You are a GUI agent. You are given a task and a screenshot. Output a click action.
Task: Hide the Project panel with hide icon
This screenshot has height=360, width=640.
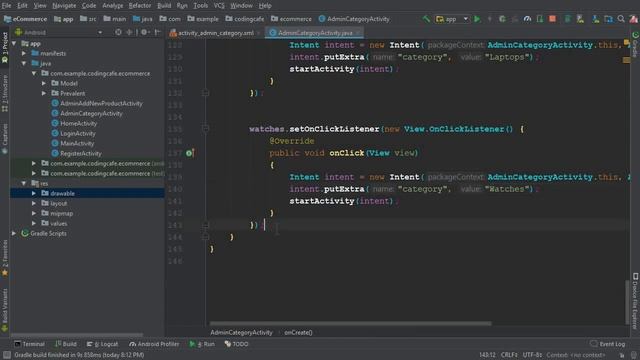[x=158, y=32]
